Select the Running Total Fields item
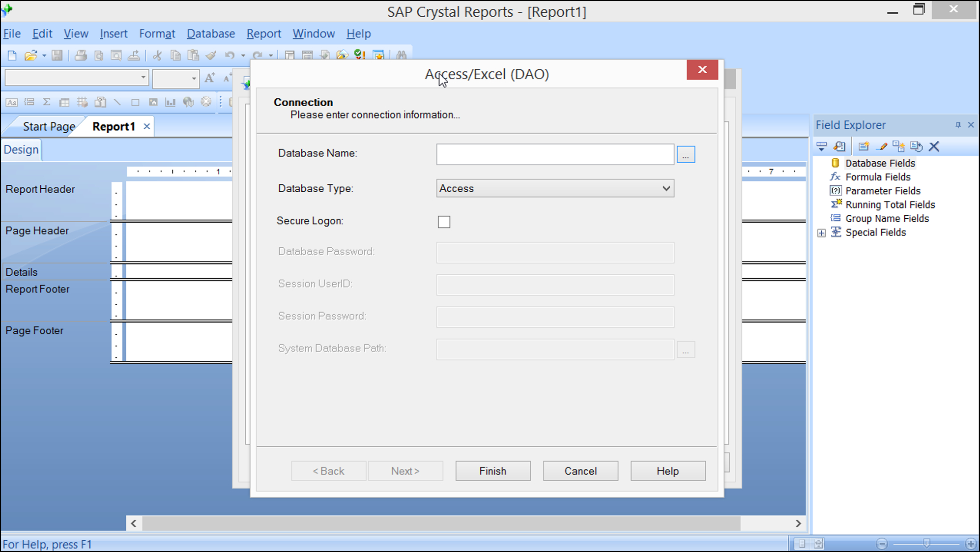The image size is (980, 552). [890, 204]
